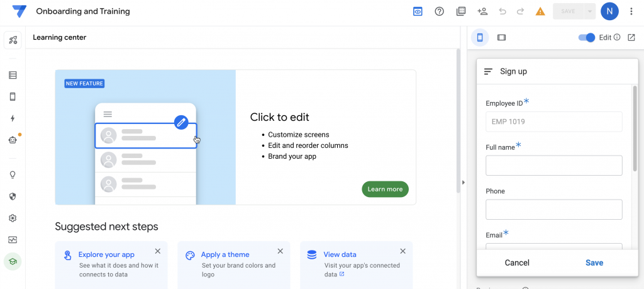Switch preview to mobile phone layout
The image size is (644, 289).
(480, 37)
